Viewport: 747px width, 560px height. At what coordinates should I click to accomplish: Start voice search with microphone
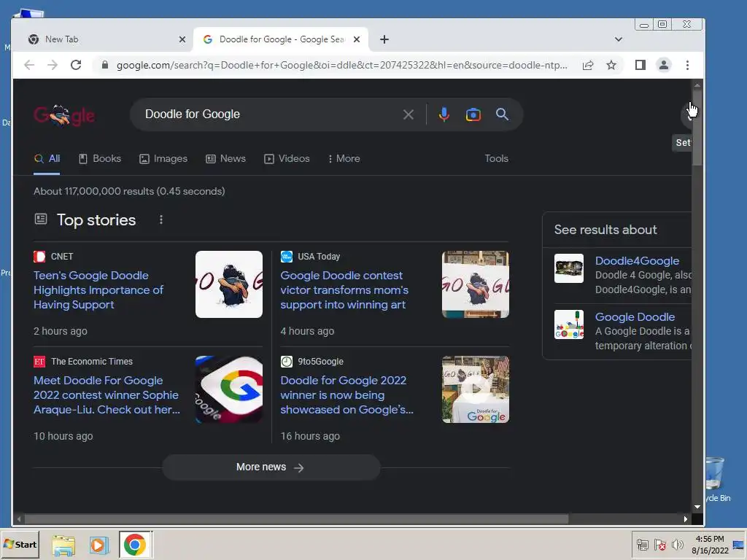(x=444, y=114)
